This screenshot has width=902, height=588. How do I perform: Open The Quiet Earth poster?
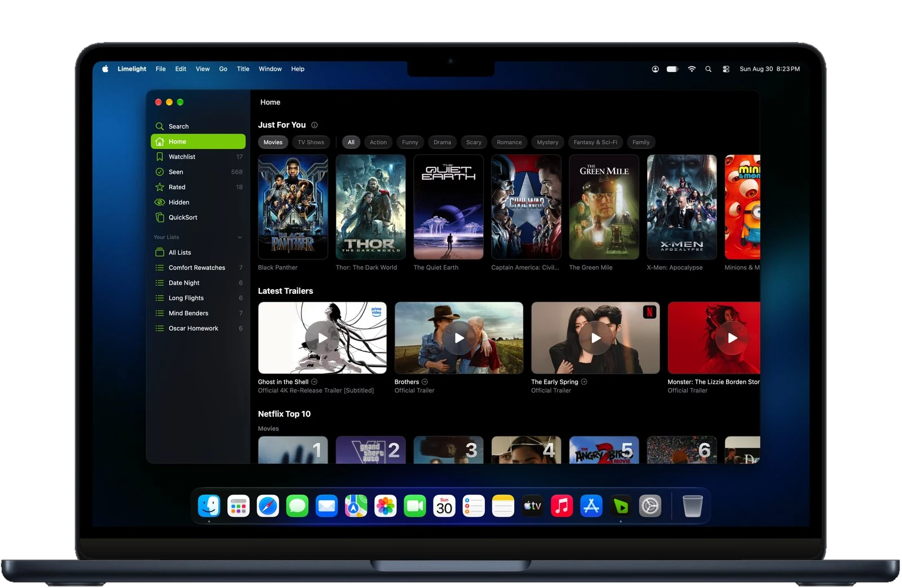tap(448, 207)
